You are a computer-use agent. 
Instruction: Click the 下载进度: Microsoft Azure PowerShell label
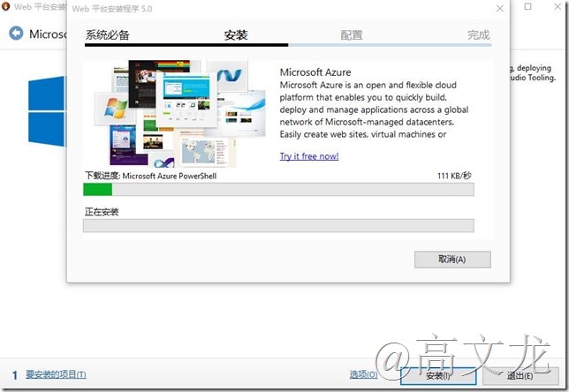tap(150, 176)
